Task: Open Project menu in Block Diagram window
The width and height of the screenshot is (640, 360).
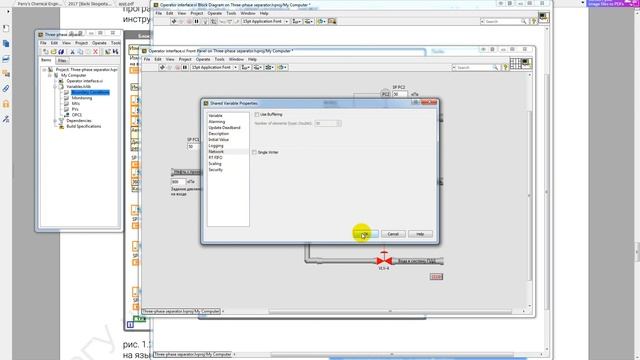Action: pos(197,13)
